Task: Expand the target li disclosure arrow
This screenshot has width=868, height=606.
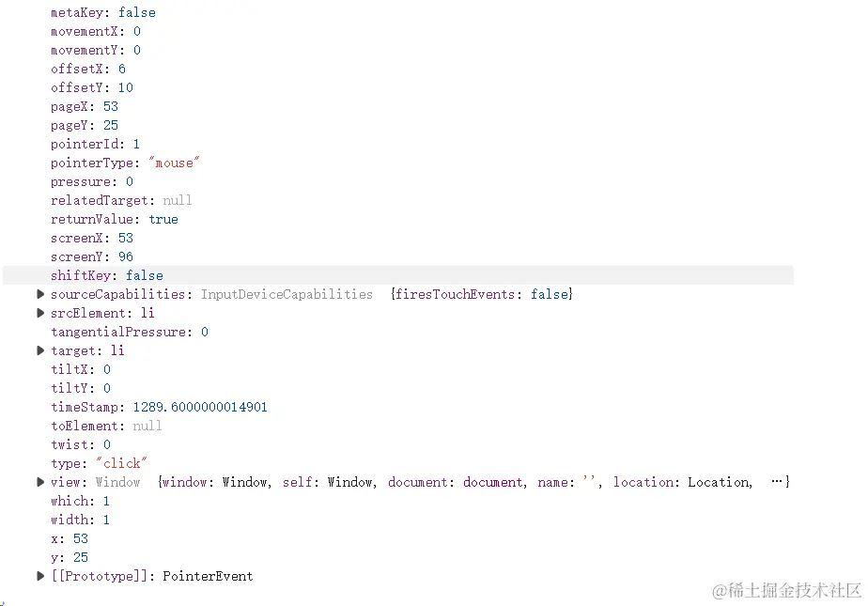Action: point(40,350)
